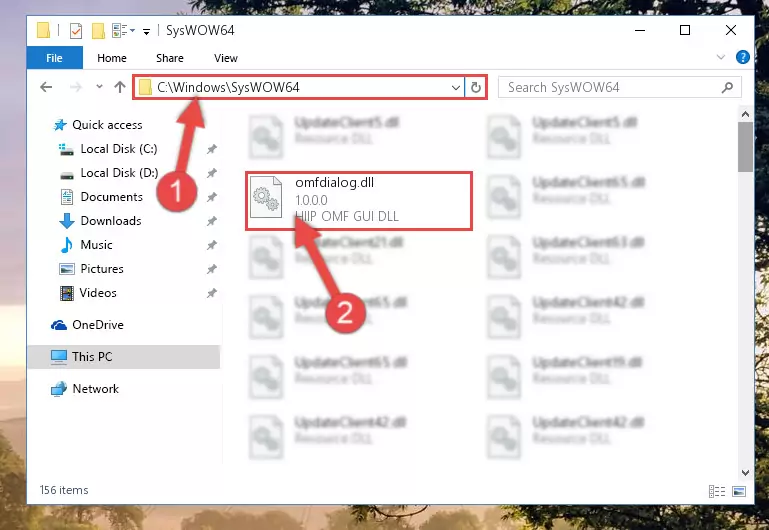Maximize the SysWOW64 window
The height and width of the screenshot is (530, 769).
[685, 30]
